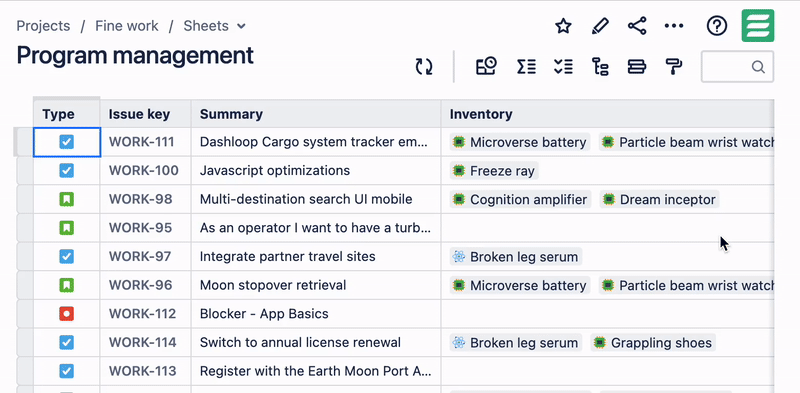Open the Fine work breadcrumb
Screen dimensions: 800x393
coord(127,26)
